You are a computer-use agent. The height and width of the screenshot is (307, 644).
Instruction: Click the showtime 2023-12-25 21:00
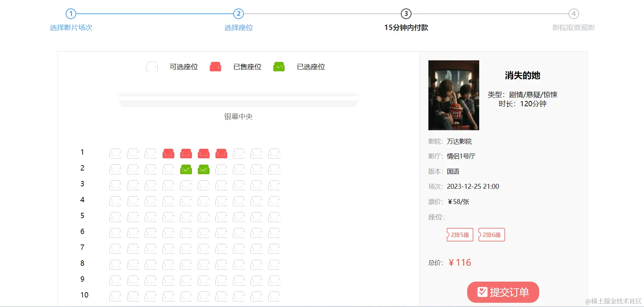point(473,186)
